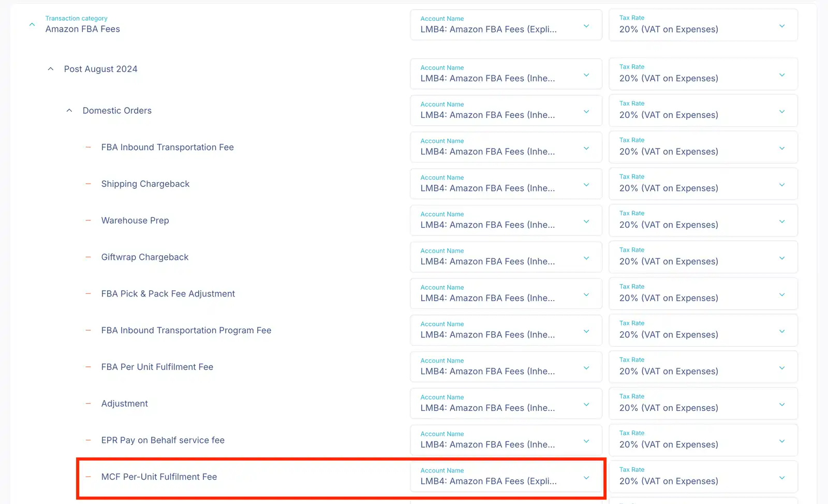This screenshot has height=504, width=828.
Task: Select the FBA Inbound Transportation Fee row label
Action: point(168,147)
